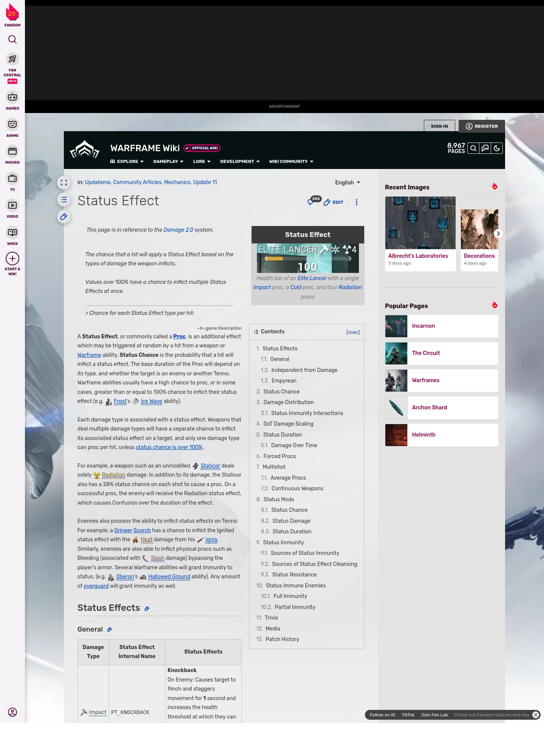Jump to DoT Damage Scaling in contents
This screenshot has height=756, width=544.
pyautogui.click(x=288, y=424)
